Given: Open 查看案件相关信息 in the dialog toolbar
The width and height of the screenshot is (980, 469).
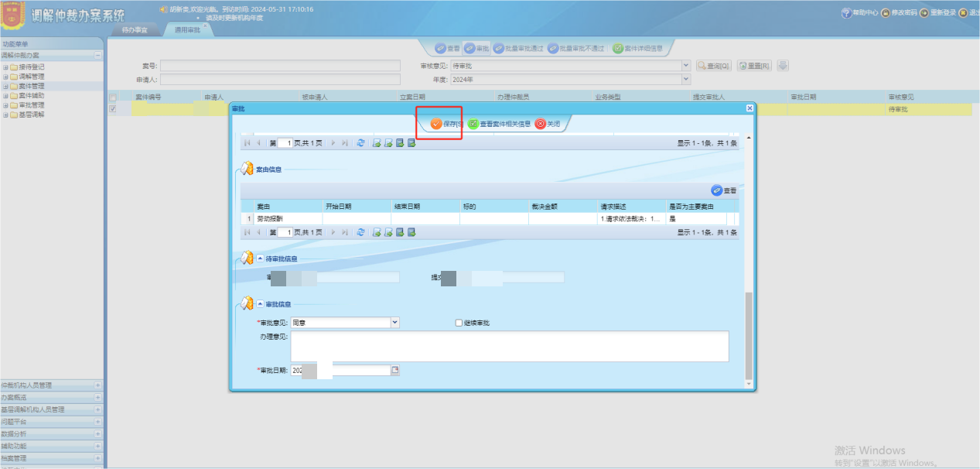Looking at the screenshot, I should click(x=500, y=124).
